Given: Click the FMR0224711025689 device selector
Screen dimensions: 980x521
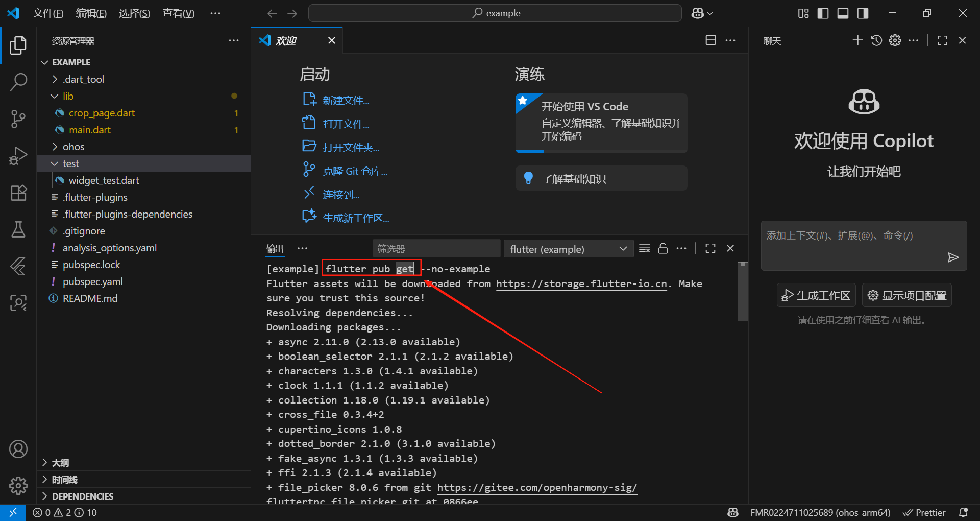Looking at the screenshot, I should (x=820, y=512).
